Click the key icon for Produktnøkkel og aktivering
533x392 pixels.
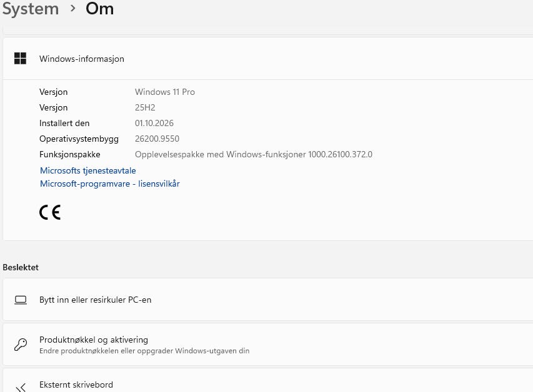tap(21, 345)
